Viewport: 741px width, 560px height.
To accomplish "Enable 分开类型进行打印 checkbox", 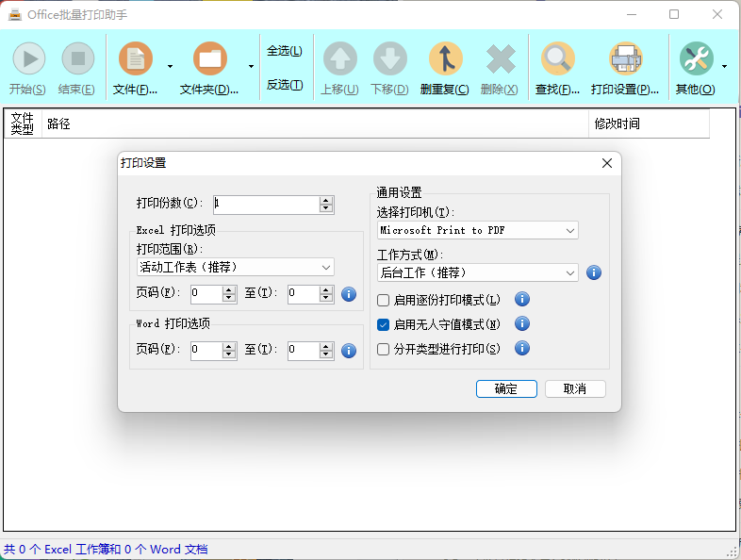I will [x=384, y=349].
